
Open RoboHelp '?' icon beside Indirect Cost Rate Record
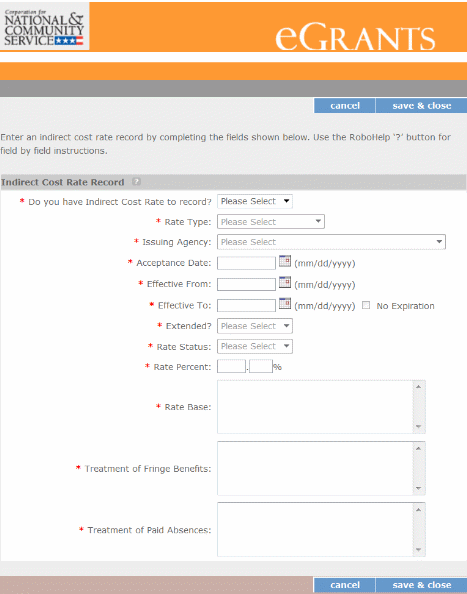coord(136,182)
